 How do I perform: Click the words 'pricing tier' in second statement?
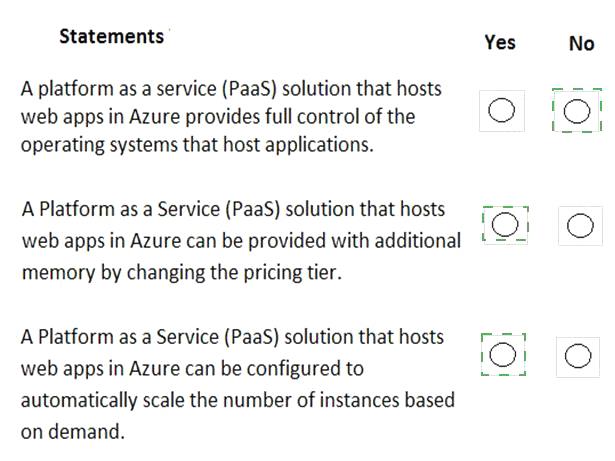point(292,273)
